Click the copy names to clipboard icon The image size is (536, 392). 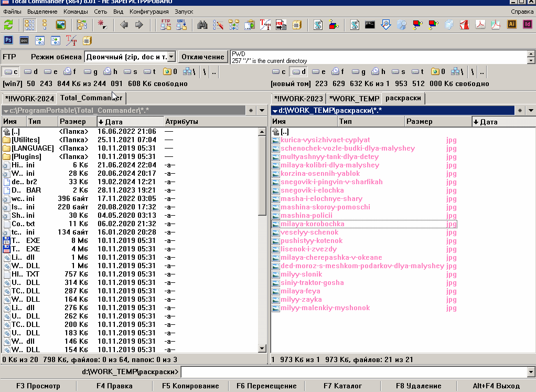(250, 25)
